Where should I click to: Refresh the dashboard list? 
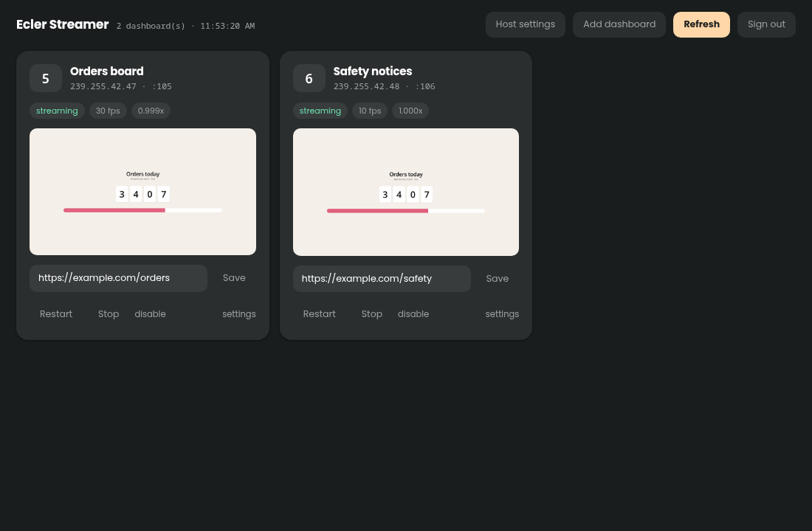pos(701,24)
